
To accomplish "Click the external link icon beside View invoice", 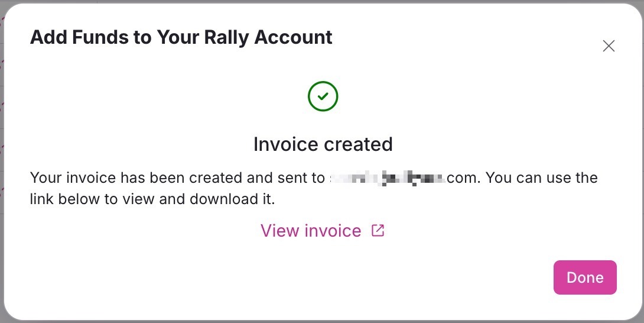I will (378, 231).
